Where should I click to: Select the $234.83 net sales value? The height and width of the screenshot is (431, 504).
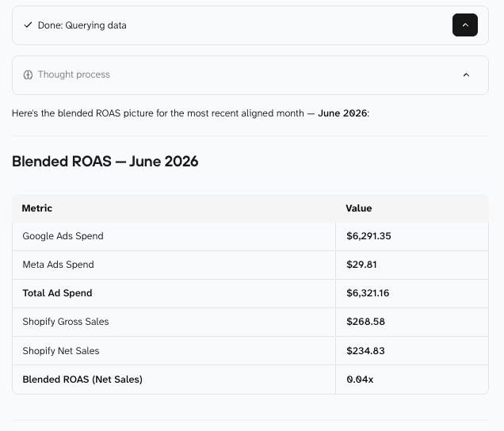(x=365, y=351)
